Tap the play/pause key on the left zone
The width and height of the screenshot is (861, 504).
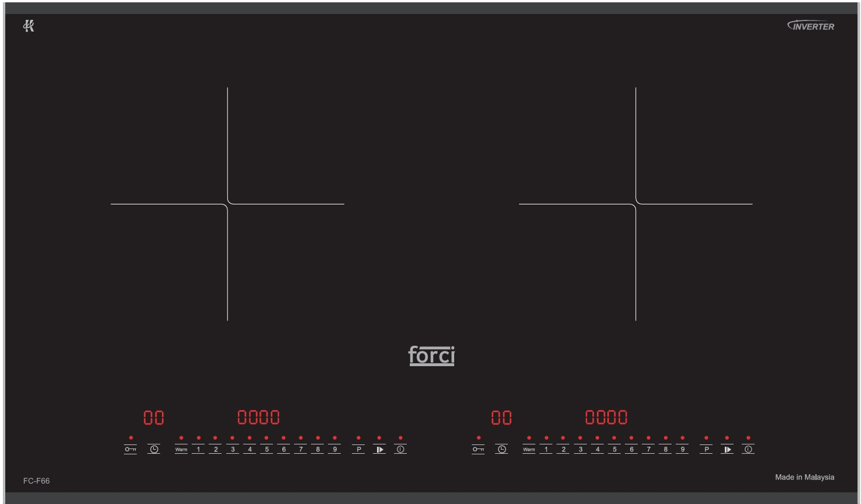[x=379, y=449]
